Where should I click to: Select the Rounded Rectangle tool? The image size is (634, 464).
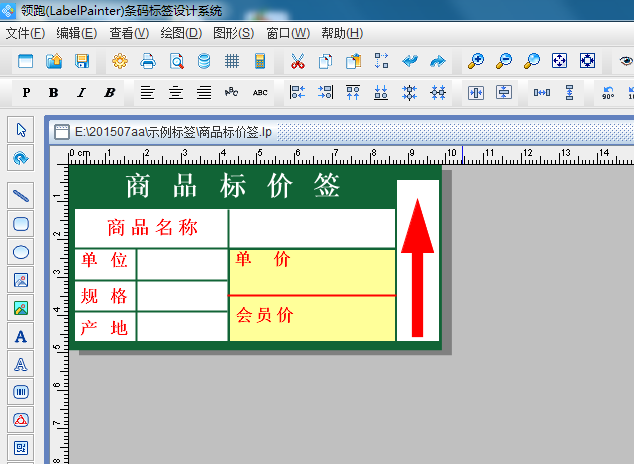21,223
